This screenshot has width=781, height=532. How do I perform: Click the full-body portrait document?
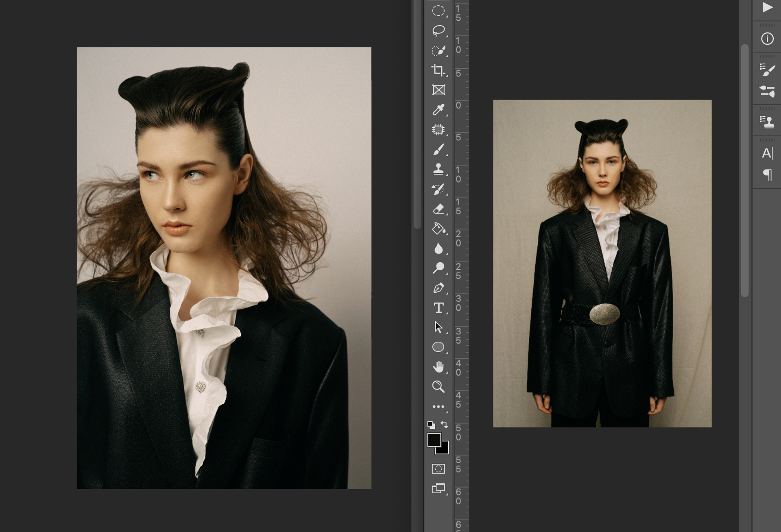click(602, 264)
